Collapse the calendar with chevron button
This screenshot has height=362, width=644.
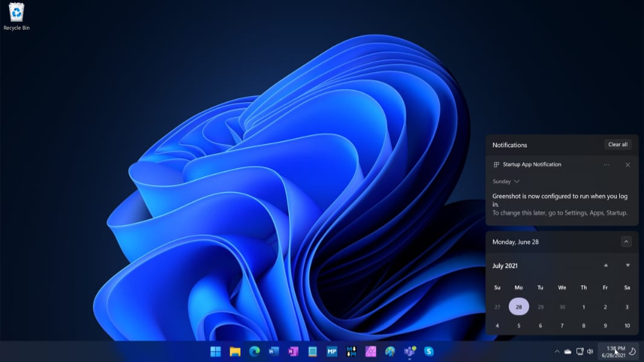click(626, 242)
